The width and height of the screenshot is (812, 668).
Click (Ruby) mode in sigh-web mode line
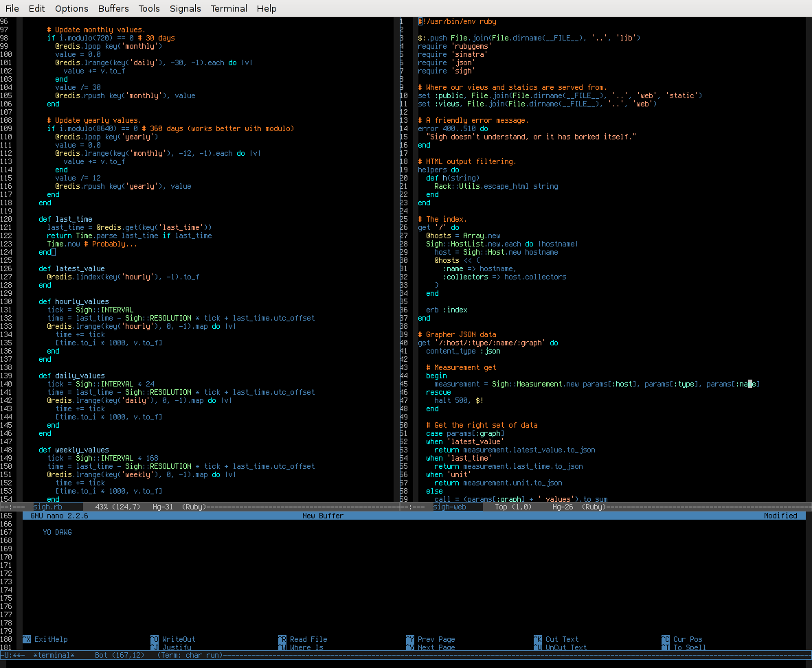[x=594, y=507]
